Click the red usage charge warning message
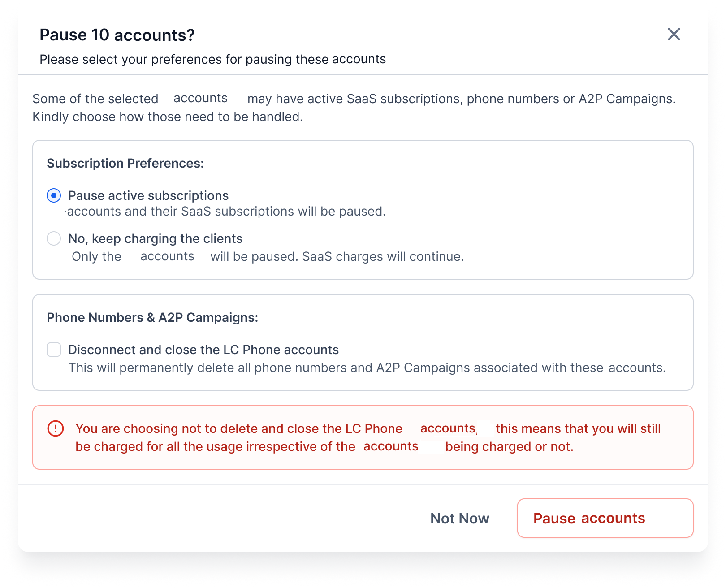Image resolution: width=726 pixels, height=588 pixels. (x=367, y=437)
